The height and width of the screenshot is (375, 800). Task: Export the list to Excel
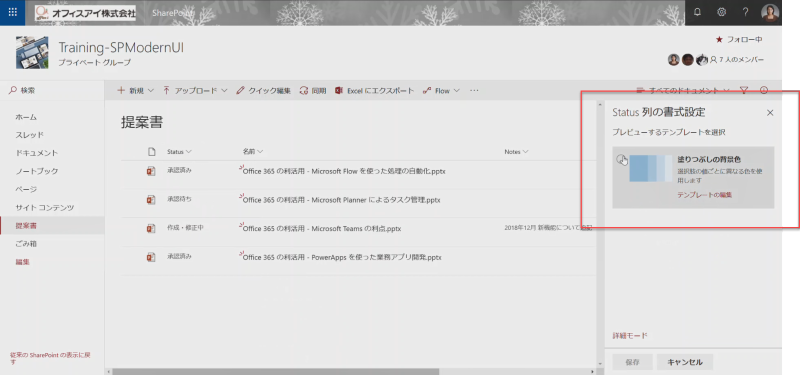374,91
